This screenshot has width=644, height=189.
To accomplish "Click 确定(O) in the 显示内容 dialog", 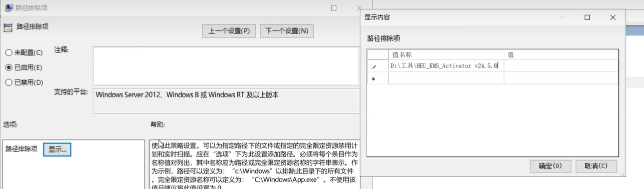I will [x=551, y=166].
